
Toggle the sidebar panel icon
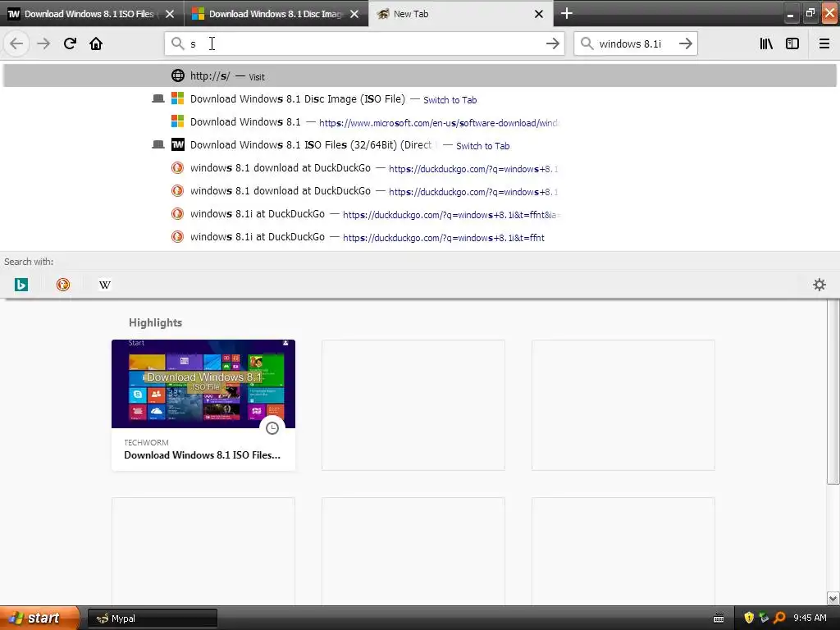pos(792,43)
